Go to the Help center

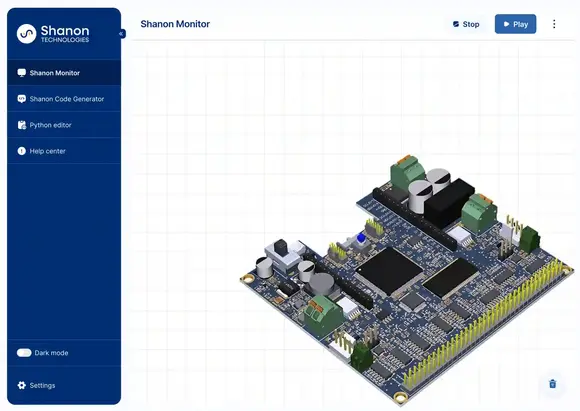click(x=64, y=151)
